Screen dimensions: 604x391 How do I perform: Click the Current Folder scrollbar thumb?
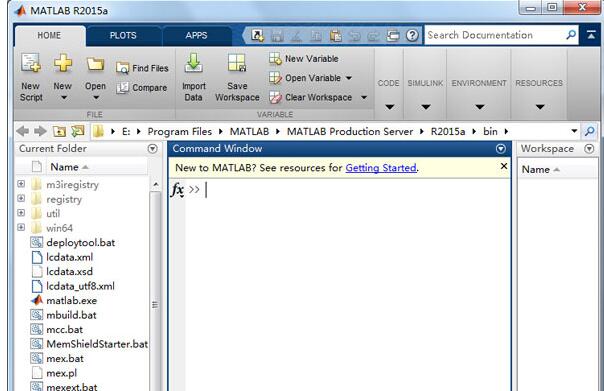pos(155,304)
